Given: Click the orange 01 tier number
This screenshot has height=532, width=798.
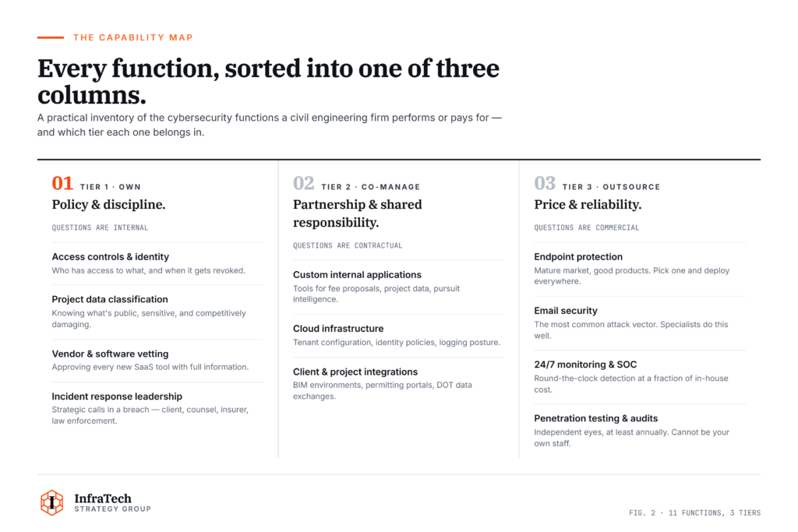Looking at the screenshot, I should tap(62, 183).
